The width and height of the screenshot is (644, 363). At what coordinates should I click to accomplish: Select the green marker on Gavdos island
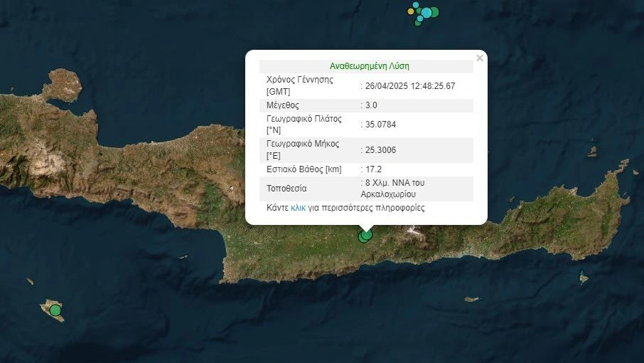55,310
